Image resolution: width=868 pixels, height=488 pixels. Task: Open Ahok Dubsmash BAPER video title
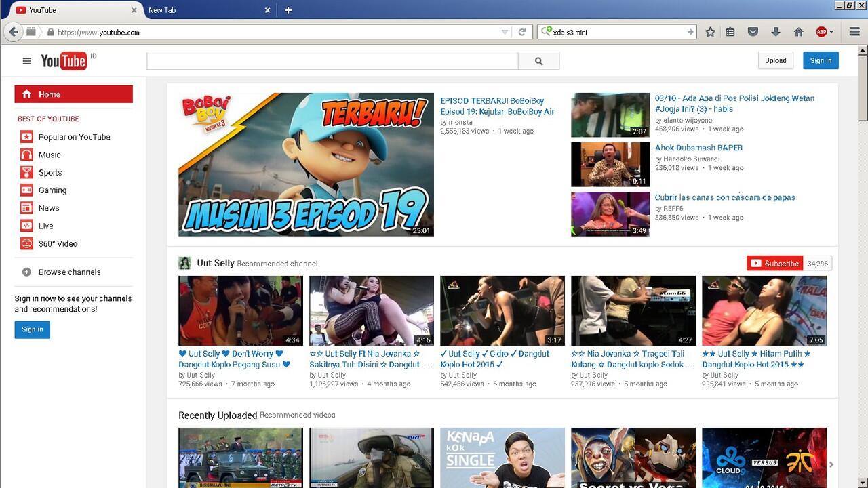click(698, 148)
